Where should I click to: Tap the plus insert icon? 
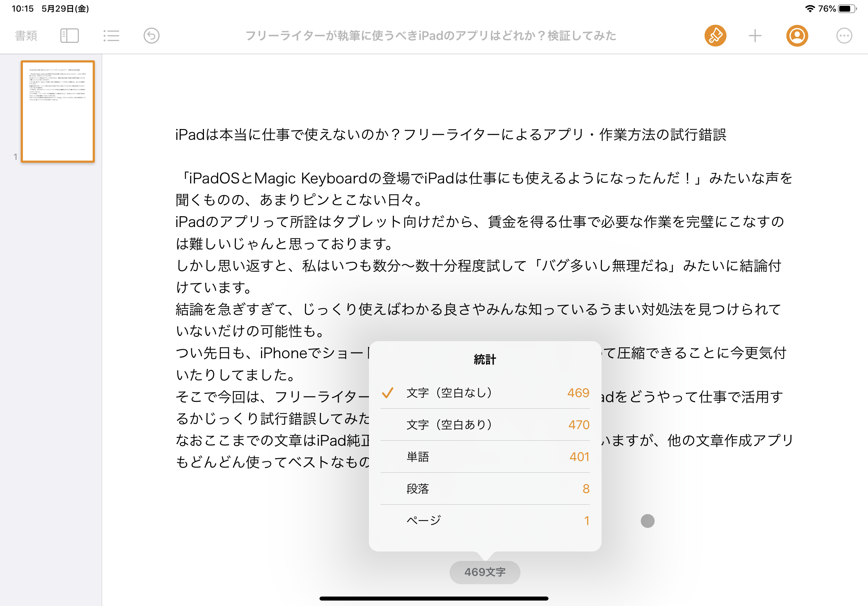755,36
